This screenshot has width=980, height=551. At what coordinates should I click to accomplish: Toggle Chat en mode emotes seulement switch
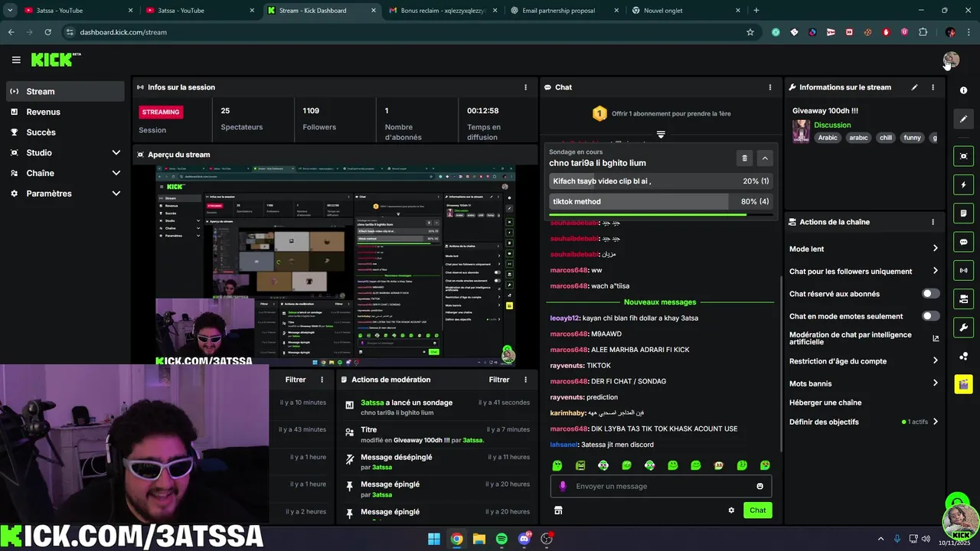[x=931, y=316]
